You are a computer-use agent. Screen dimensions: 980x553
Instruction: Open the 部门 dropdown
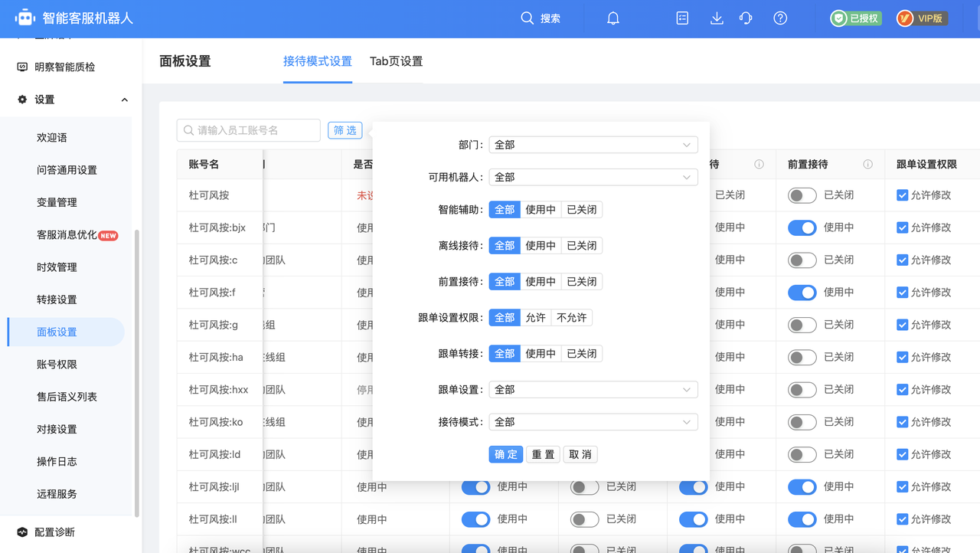pos(593,145)
